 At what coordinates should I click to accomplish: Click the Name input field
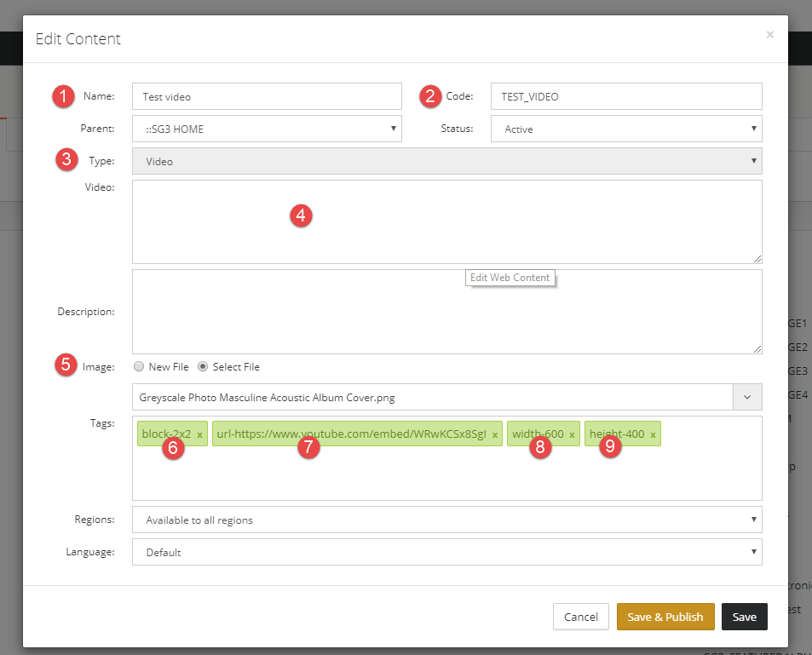267,96
